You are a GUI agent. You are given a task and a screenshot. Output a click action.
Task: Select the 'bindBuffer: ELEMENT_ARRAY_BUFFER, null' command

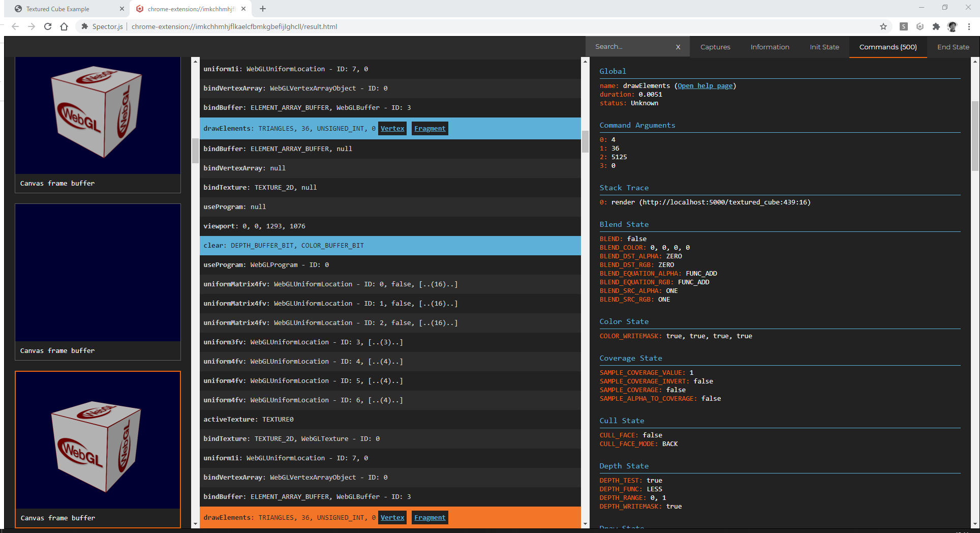click(x=390, y=149)
